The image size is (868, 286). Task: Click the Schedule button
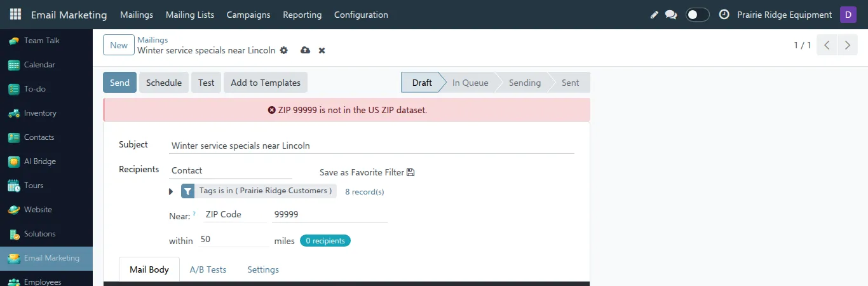(x=164, y=83)
